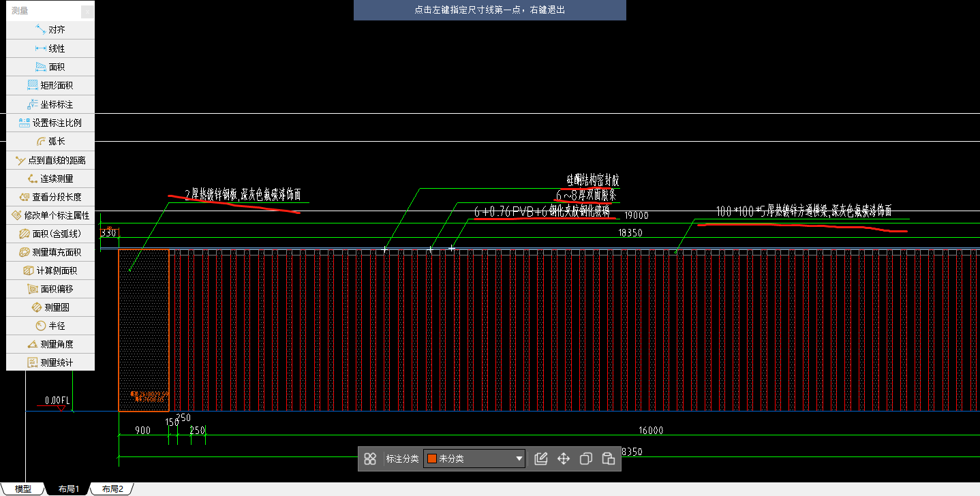
Task: Click the 100*100*5 steel beam annotation text
Action: [804, 211]
